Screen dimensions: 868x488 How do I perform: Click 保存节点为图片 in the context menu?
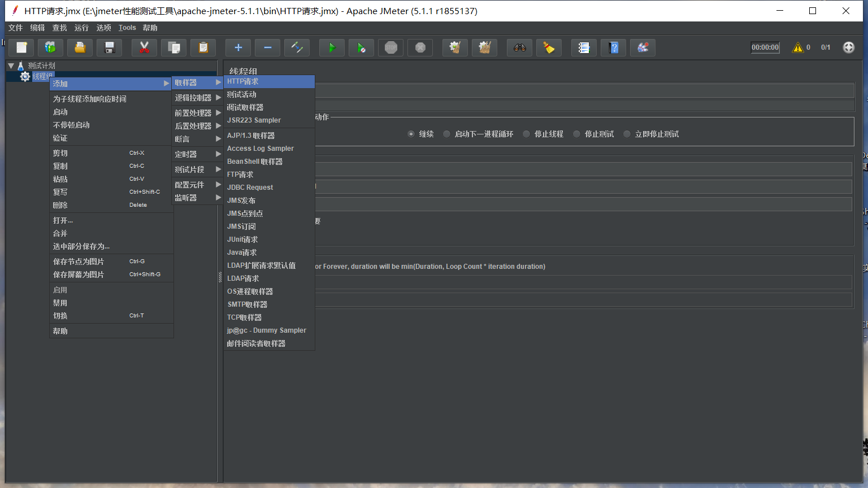[111, 262]
